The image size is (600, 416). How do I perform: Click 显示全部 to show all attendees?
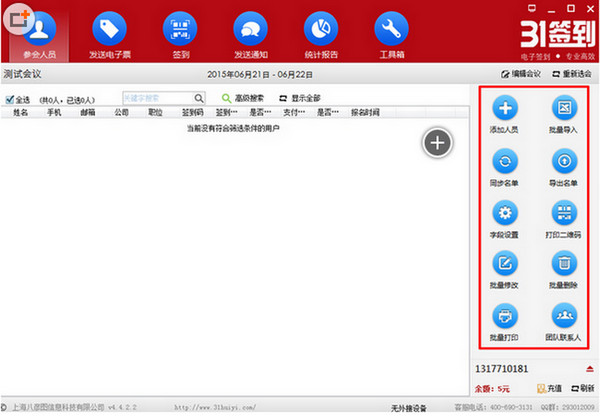pos(300,98)
